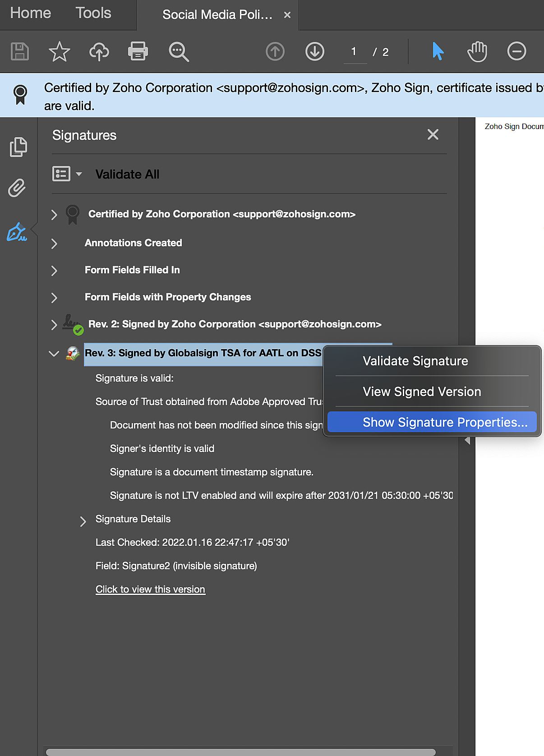Screen dimensions: 544x756
Task: Open the Attachments paperclip panel
Action: click(x=17, y=188)
